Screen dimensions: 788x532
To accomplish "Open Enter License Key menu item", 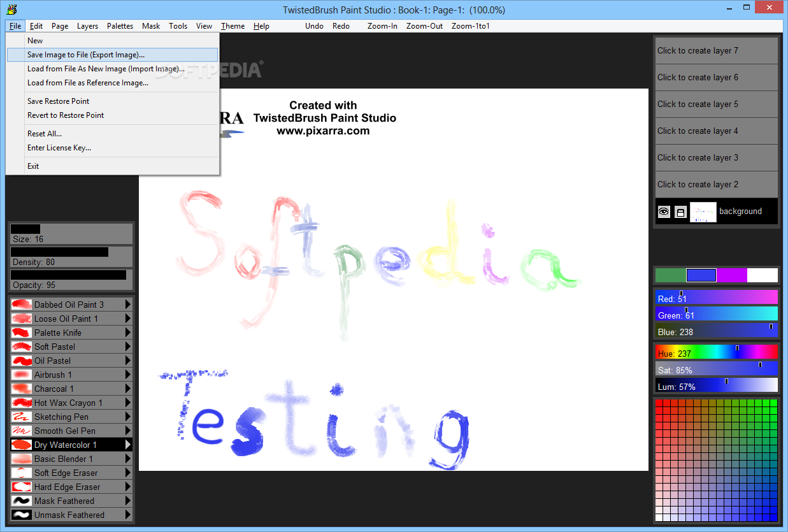I will [x=112, y=148].
